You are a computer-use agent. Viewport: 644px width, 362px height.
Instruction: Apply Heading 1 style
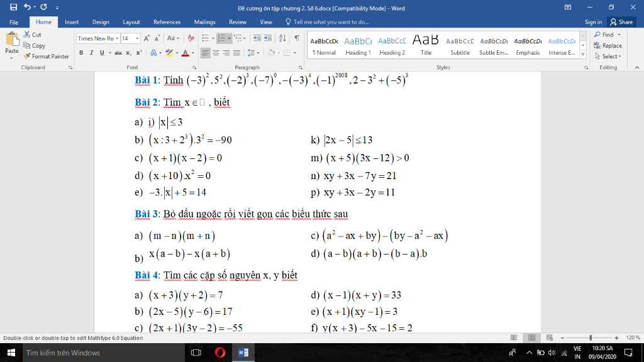tap(358, 45)
